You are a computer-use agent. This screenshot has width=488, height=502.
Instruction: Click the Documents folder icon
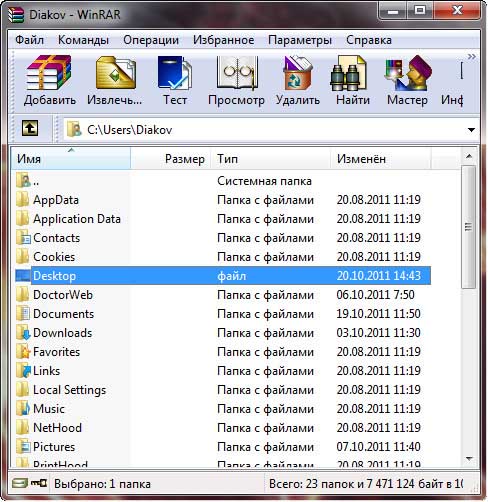[23, 314]
